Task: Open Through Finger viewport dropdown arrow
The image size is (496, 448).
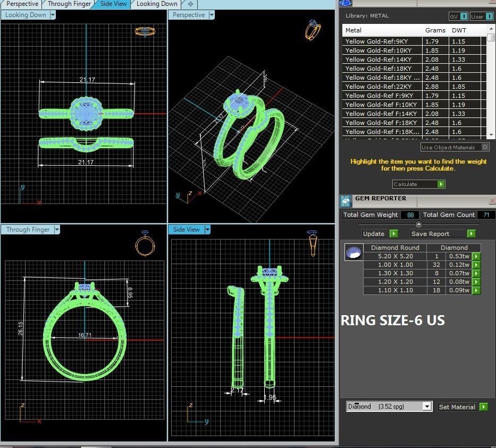Action: pyautogui.click(x=57, y=230)
